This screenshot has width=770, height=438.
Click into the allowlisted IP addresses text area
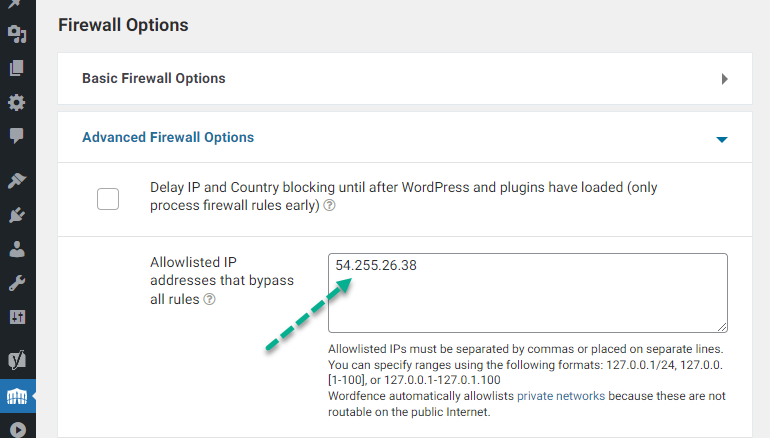(528, 293)
